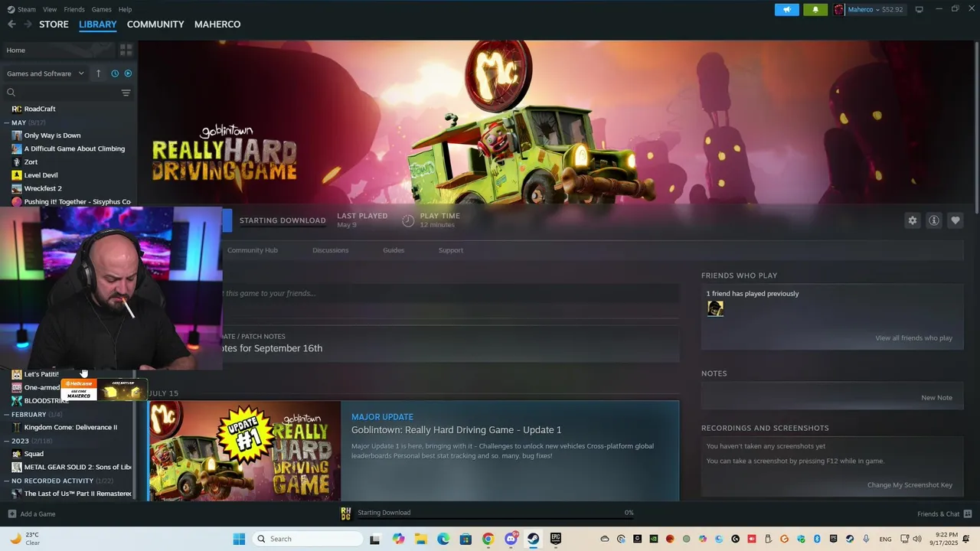Click Change My Screenshot Key
The height and width of the screenshot is (551, 980).
910,485
